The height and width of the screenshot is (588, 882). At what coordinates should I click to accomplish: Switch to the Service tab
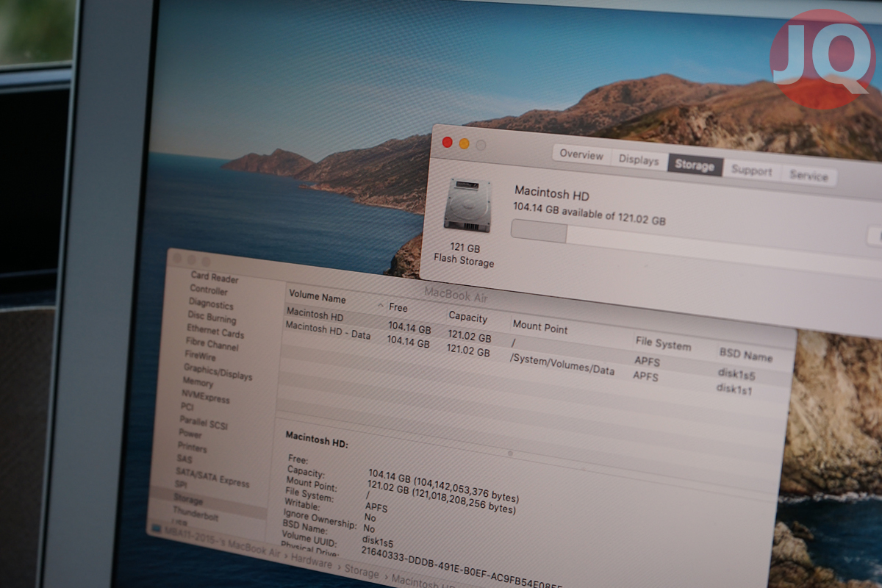point(808,176)
